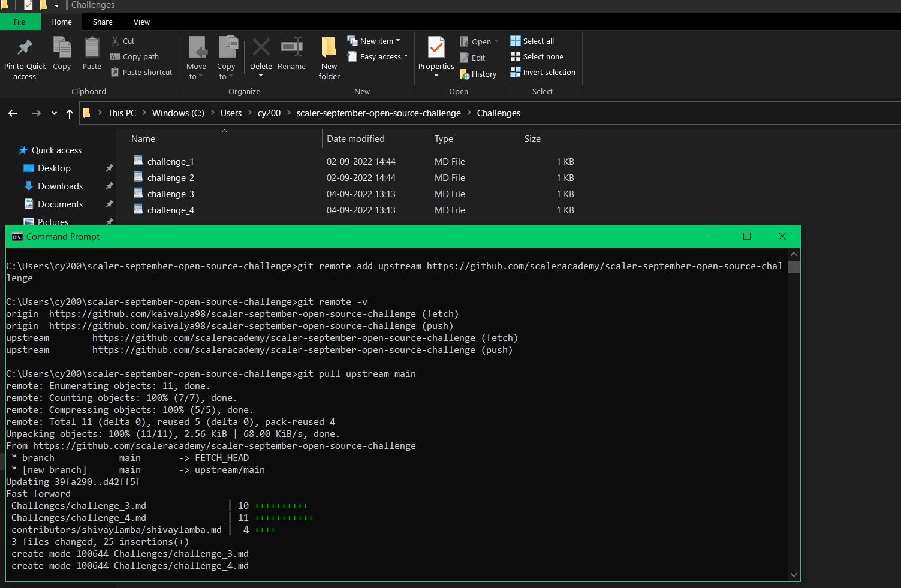Click Select all

point(532,41)
